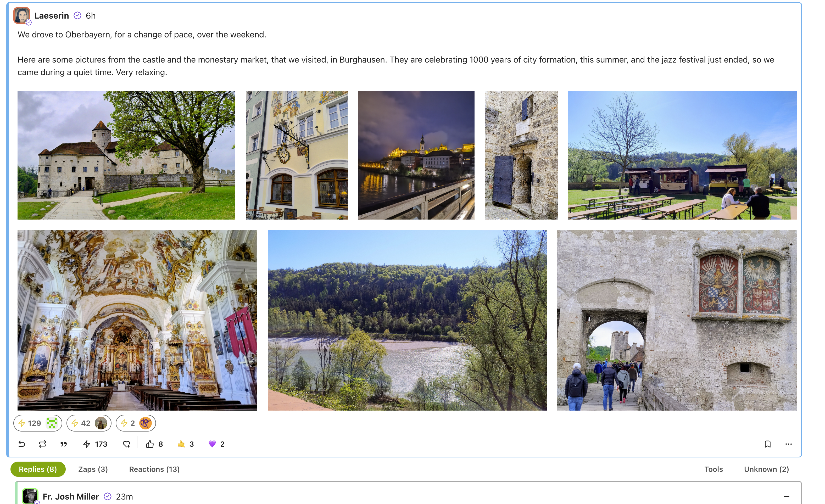Click the orange avatar in 2 sats pill
825x504 pixels.
pos(145,423)
